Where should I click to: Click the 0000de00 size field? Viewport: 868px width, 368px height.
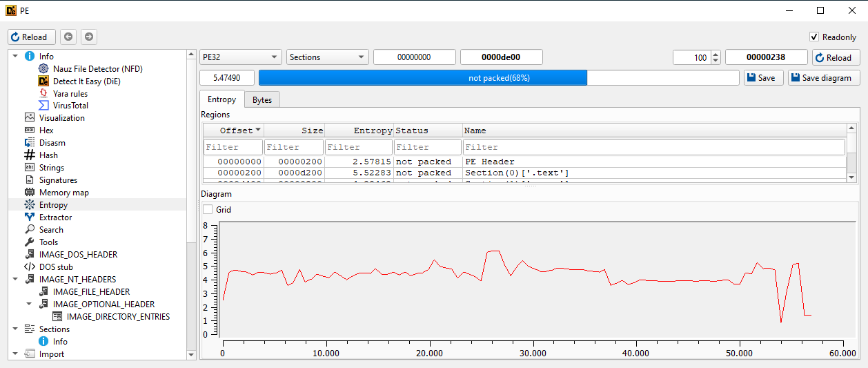[x=501, y=57]
